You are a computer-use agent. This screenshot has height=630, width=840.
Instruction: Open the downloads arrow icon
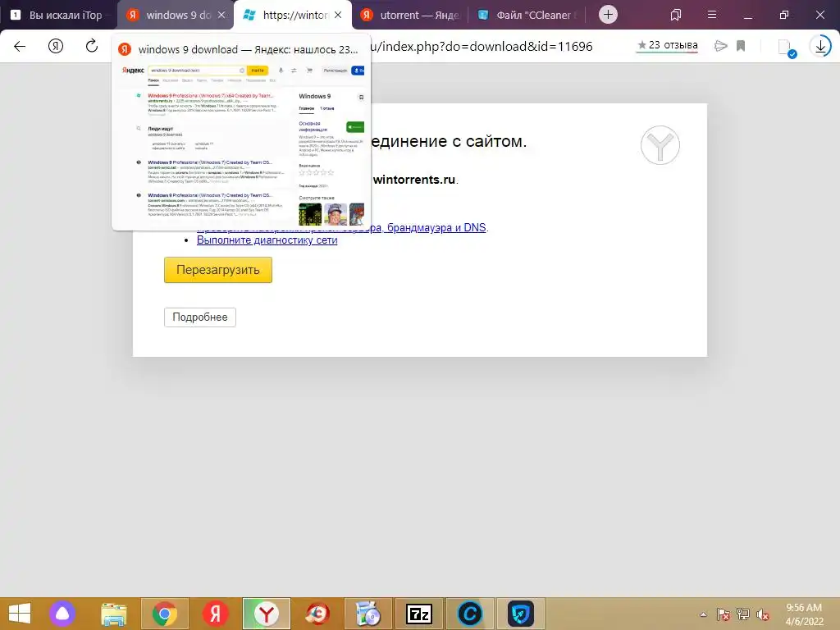[x=820, y=47]
